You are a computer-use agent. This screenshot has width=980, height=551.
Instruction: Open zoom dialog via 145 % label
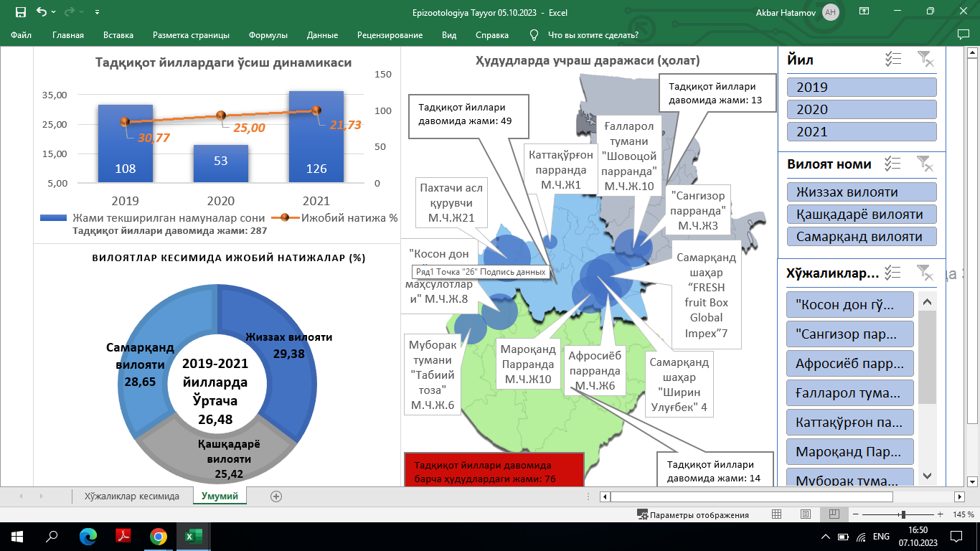[x=963, y=514]
